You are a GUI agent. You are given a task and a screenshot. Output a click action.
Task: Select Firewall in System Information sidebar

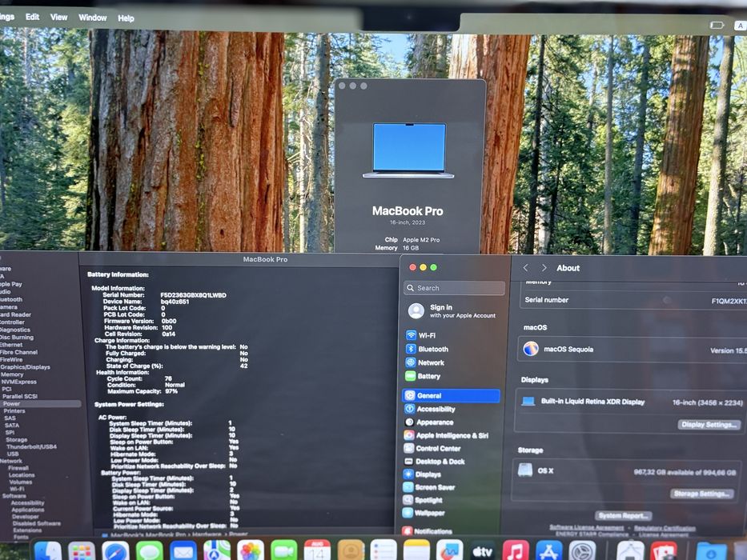point(18,468)
